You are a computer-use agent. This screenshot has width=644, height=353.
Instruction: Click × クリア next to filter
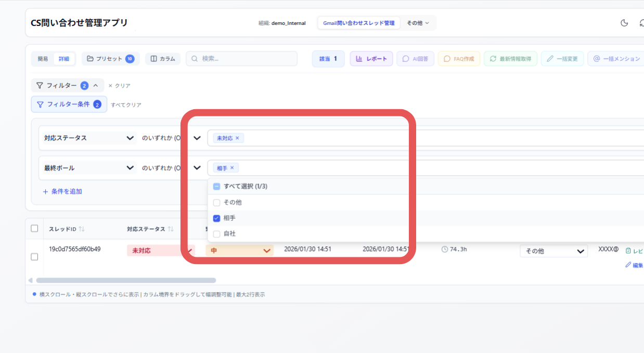click(x=119, y=85)
